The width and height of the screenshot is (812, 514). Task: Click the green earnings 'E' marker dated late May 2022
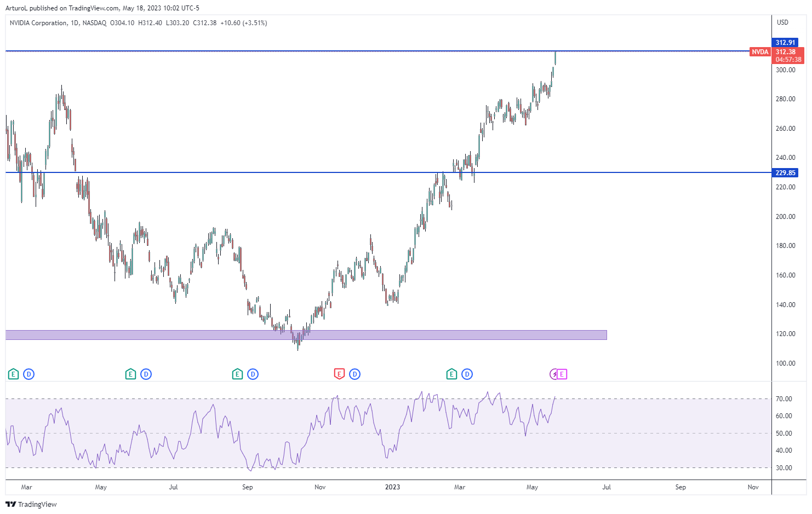click(130, 374)
